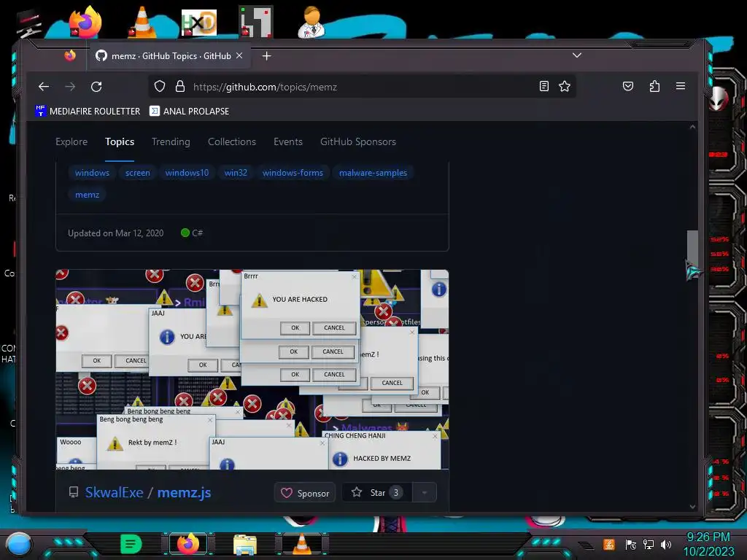Click the C# language label

(192, 233)
